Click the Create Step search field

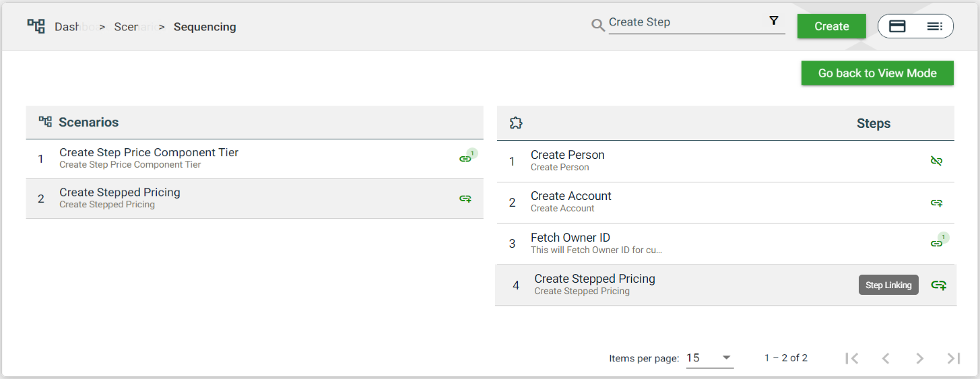click(687, 22)
